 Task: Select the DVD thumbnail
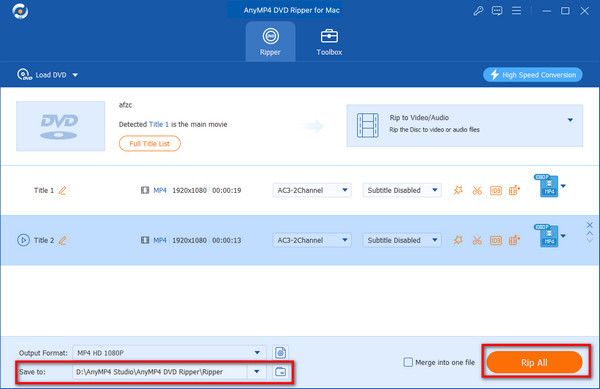(60, 126)
